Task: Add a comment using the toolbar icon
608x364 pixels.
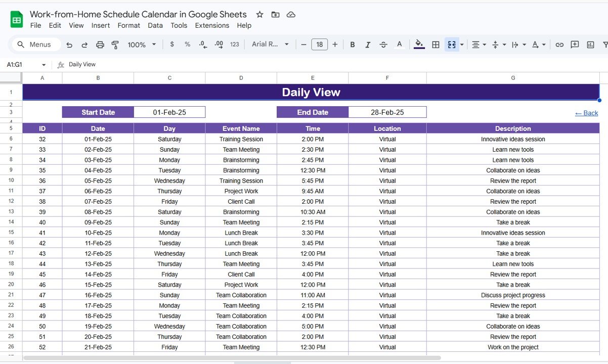Action: click(575, 44)
